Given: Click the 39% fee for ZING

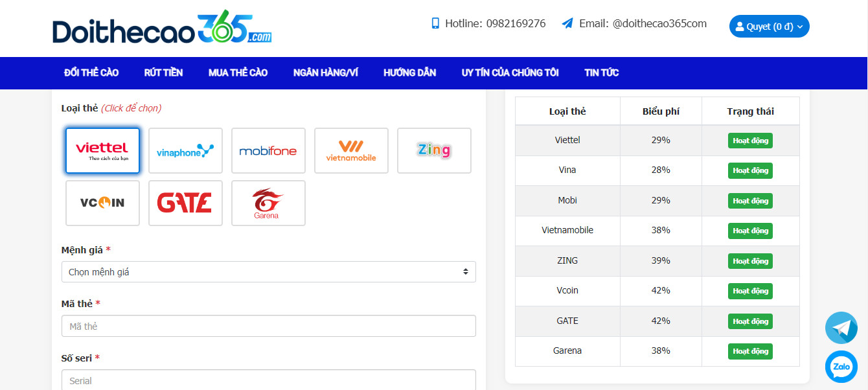Looking at the screenshot, I should pyautogui.click(x=661, y=260).
